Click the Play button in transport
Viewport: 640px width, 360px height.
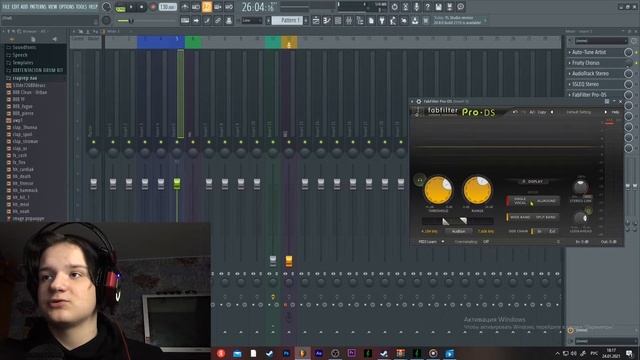coord(131,7)
